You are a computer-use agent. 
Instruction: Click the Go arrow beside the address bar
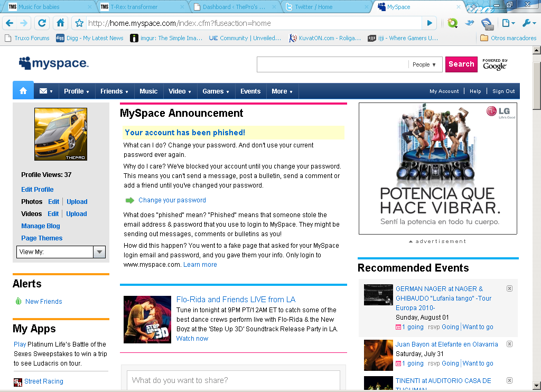pyautogui.click(x=430, y=23)
